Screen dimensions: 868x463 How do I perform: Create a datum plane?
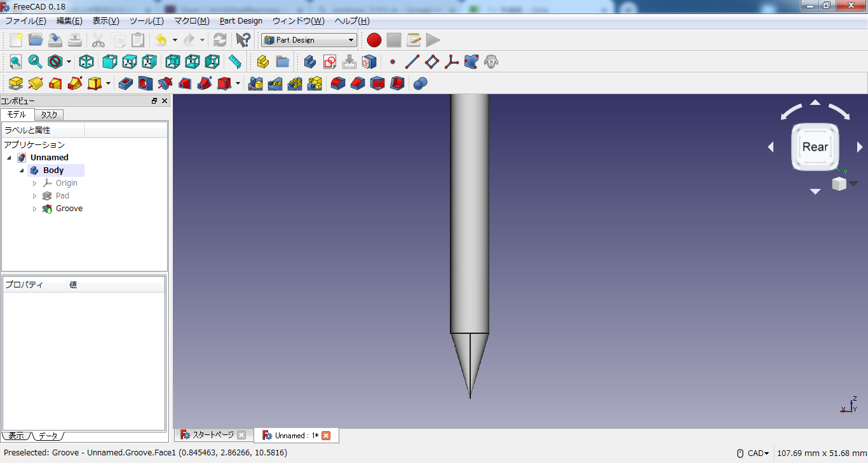coord(432,62)
